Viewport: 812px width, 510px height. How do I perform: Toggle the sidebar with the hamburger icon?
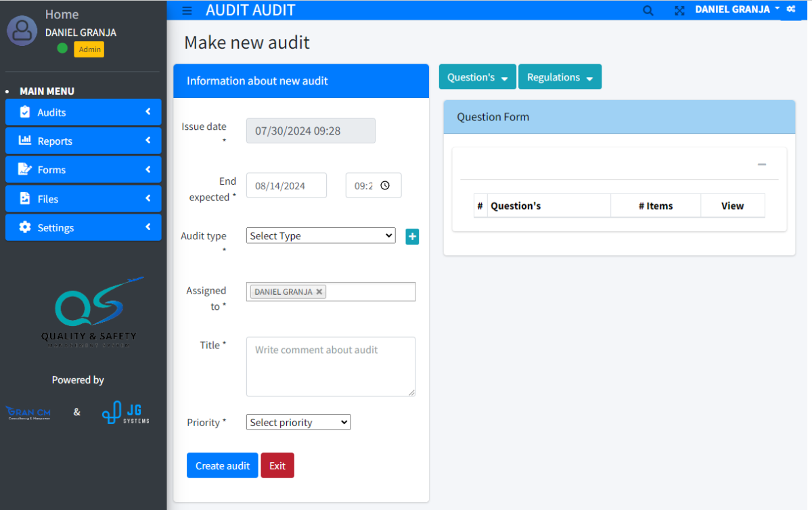point(187,10)
